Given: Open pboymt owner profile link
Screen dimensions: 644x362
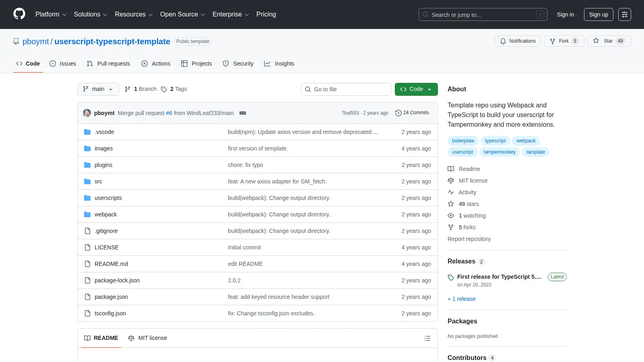Looking at the screenshot, I should [x=35, y=41].
